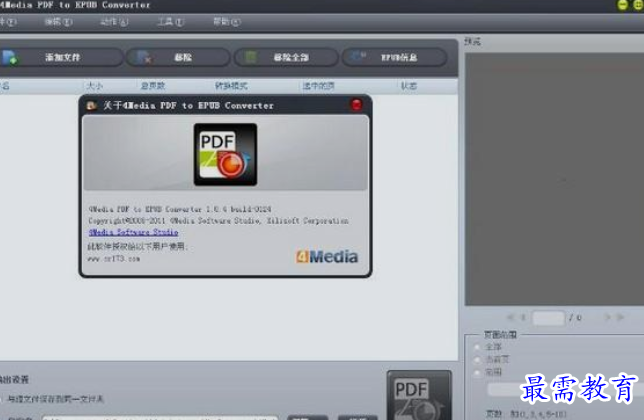Click the remove icon with red X

point(144,57)
